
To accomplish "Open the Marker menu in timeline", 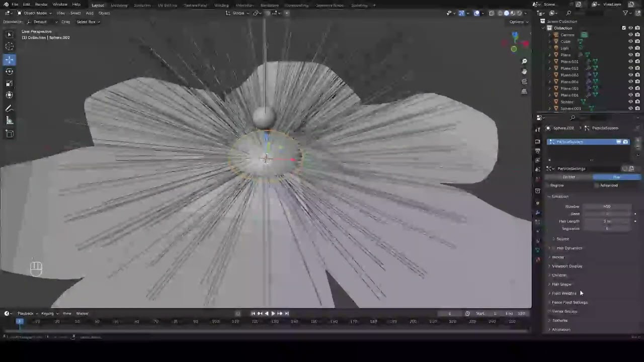I will [x=82, y=313].
